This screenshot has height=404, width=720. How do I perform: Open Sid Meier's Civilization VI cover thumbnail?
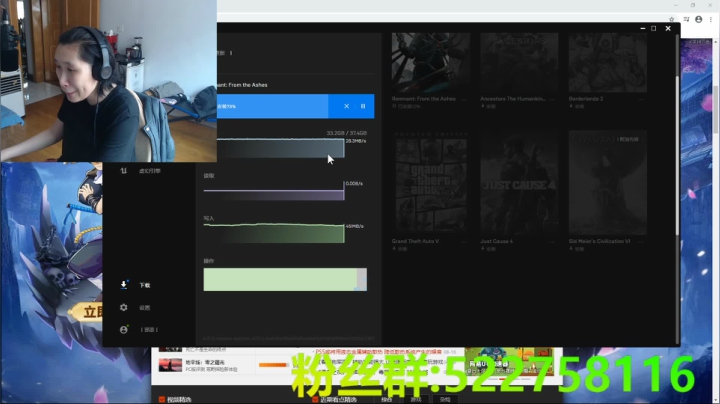pos(608,183)
